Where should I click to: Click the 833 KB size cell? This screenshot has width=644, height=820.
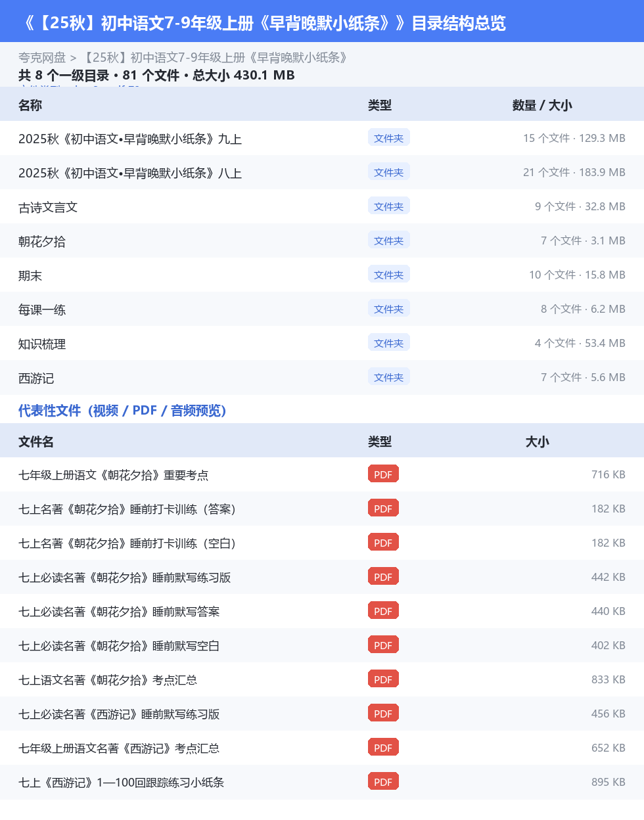click(609, 679)
